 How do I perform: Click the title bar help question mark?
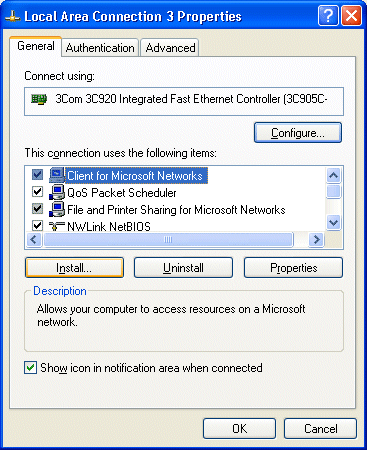(x=328, y=15)
